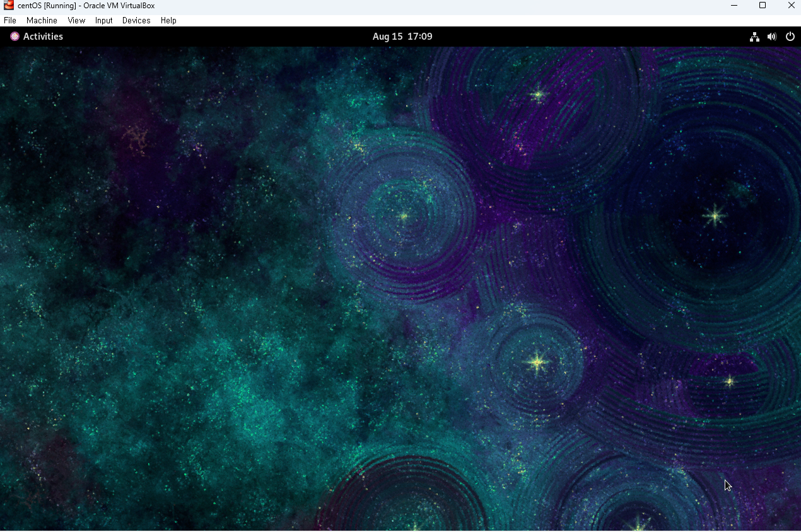Minimize the centOS VirtualBox window
This screenshot has width=801, height=532.
pos(734,6)
